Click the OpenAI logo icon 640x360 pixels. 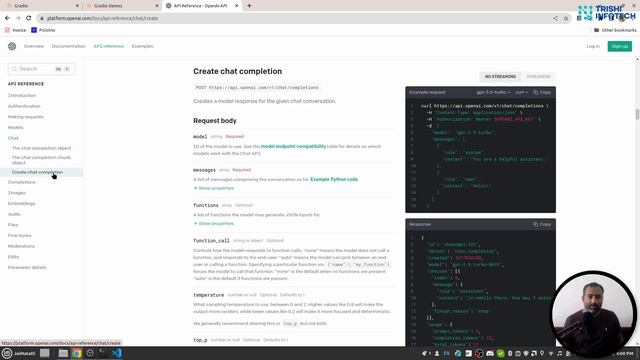coord(12,46)
